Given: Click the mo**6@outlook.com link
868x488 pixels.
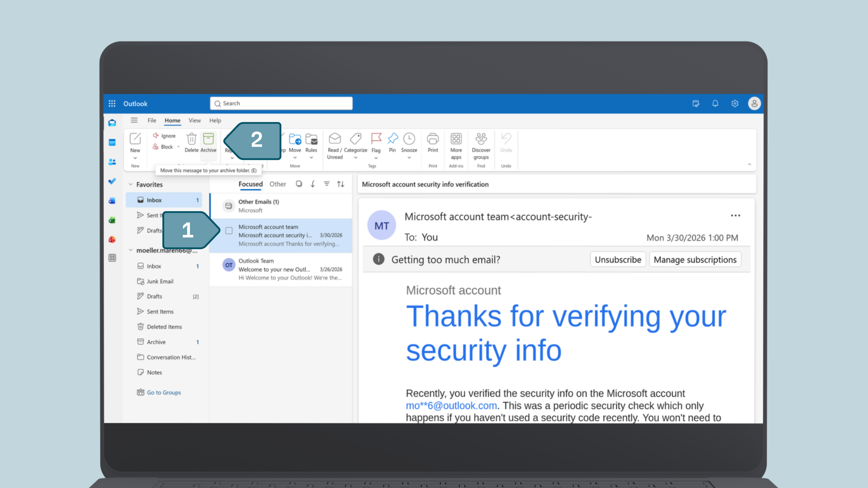Looking at the screenshot, I should coord(451,406).
